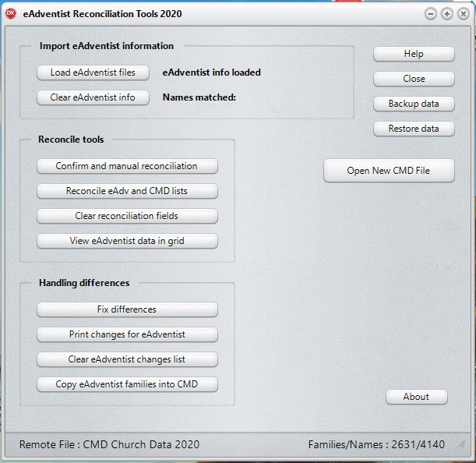Click the window title 'eAdventist Reconciliation Tools 2020'
The width and height of the screenshot is (476, 463).
point(102,14)
